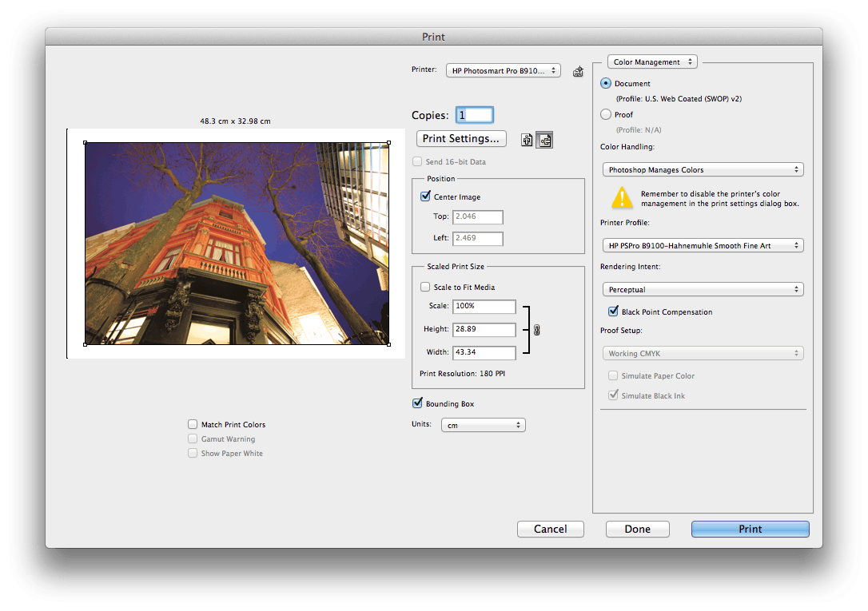This screenshot has height=611, width=868.
Task: Set landscape paper orientation icon
Action: coord(545,140)
